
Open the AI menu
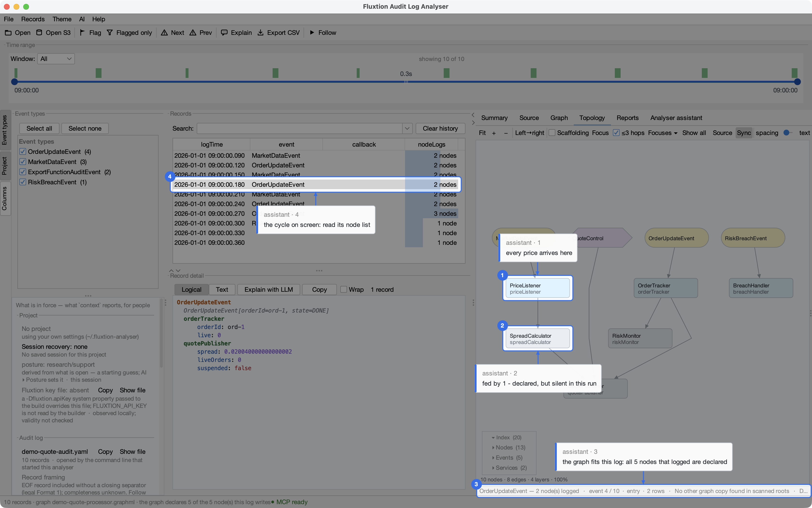pyautogui.click(x=82, y=19)
